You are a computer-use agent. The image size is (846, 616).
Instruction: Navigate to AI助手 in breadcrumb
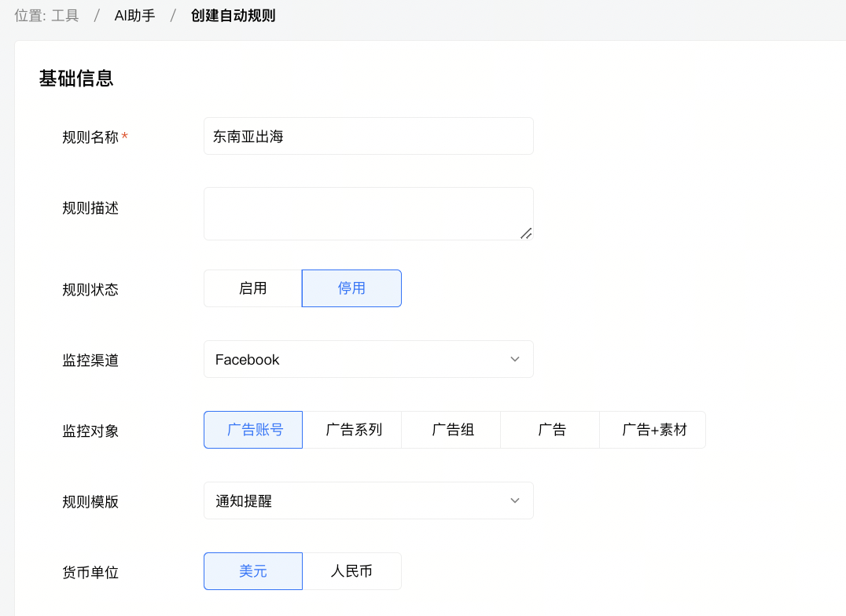134,14
